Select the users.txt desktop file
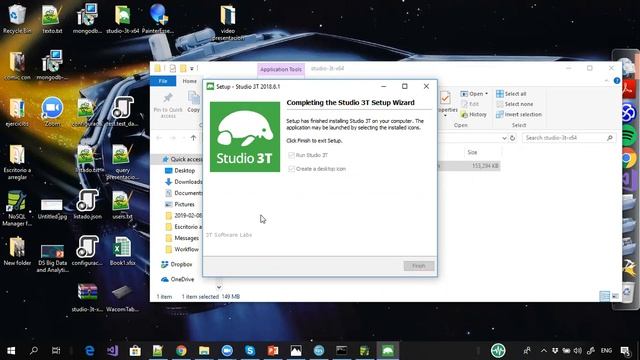 (122, 204)
